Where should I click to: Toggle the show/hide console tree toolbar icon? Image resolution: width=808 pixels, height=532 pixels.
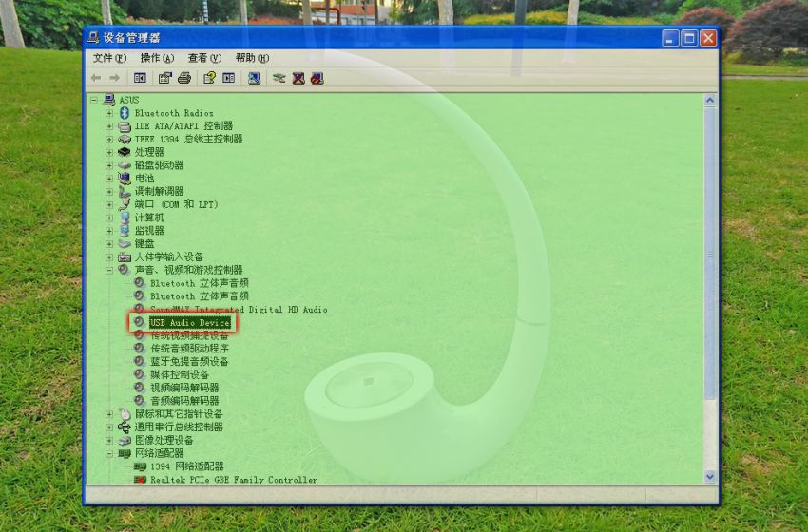pos(140,78)
